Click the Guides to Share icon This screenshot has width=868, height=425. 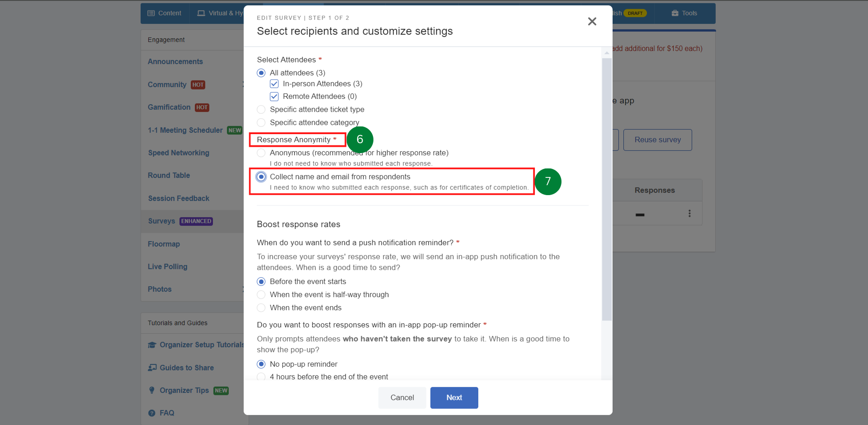152,367
